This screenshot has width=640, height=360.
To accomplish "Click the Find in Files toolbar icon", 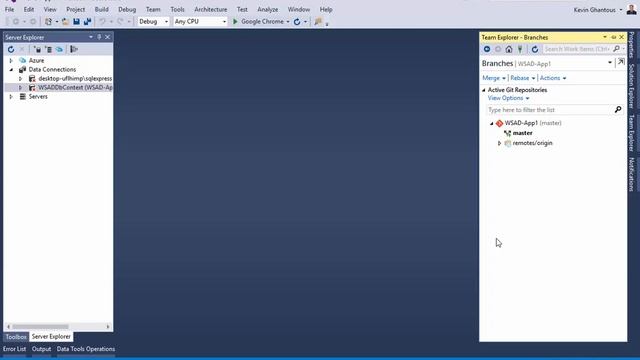I will tap(318, 22).
